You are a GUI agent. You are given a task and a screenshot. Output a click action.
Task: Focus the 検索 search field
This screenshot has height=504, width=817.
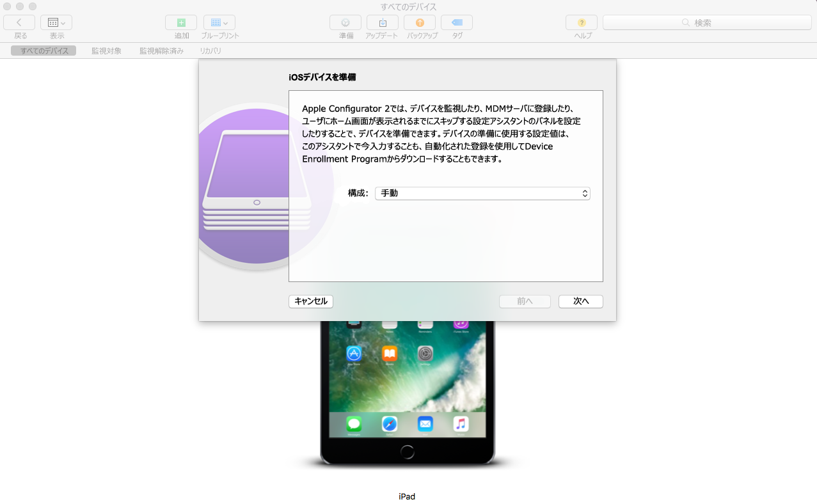pyautogui.click(x=707, y=22)
